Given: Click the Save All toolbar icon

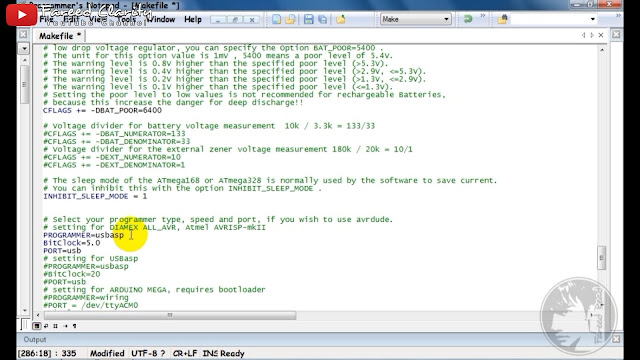Looking at the screenshot, I should 322,19.
